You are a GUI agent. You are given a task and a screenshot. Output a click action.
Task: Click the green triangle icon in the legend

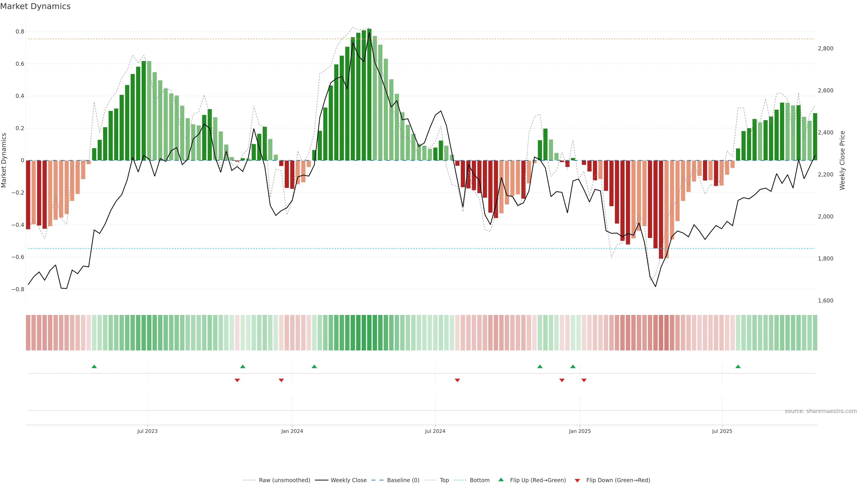501,480
